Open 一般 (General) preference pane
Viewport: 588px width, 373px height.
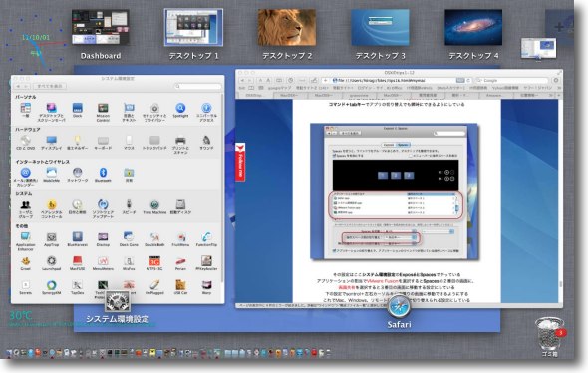pyautogui.click(x=26, y=109)
